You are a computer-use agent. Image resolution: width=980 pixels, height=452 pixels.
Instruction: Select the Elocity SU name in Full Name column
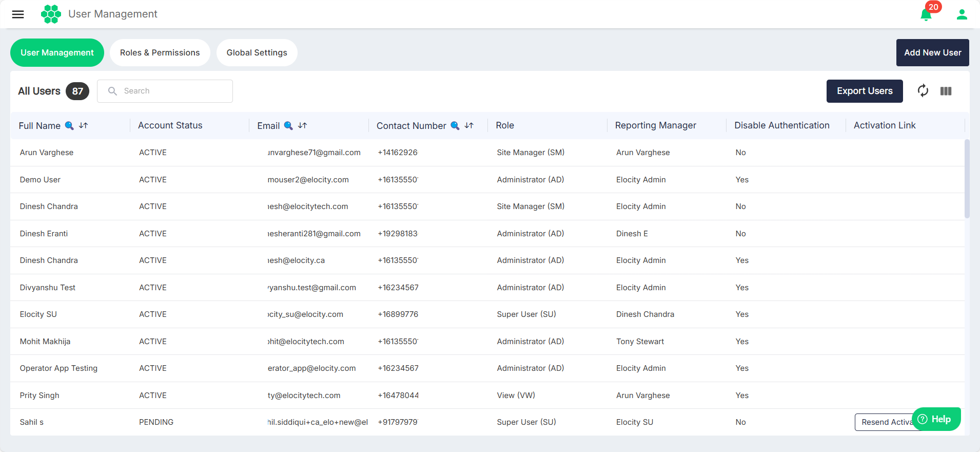pyautogui.click(x=38, y=314)
